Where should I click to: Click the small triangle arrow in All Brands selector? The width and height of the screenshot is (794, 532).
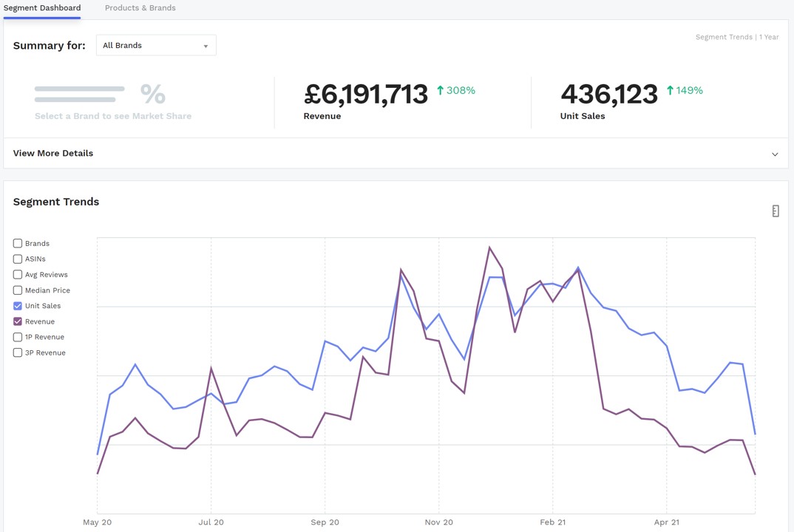[206, 46]
